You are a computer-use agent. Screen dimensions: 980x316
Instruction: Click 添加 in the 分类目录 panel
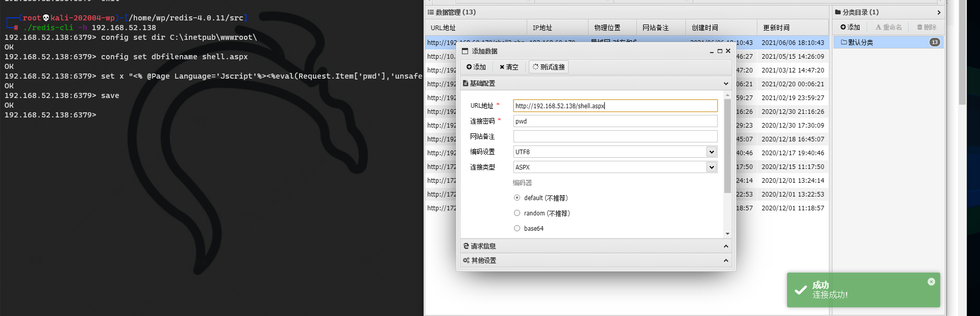pos(850,27)
